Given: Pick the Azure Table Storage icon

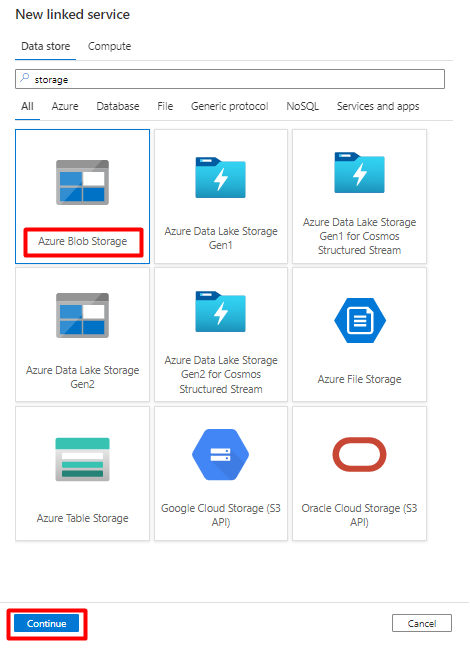Looking at the screenshot, I should pos(82,459).
